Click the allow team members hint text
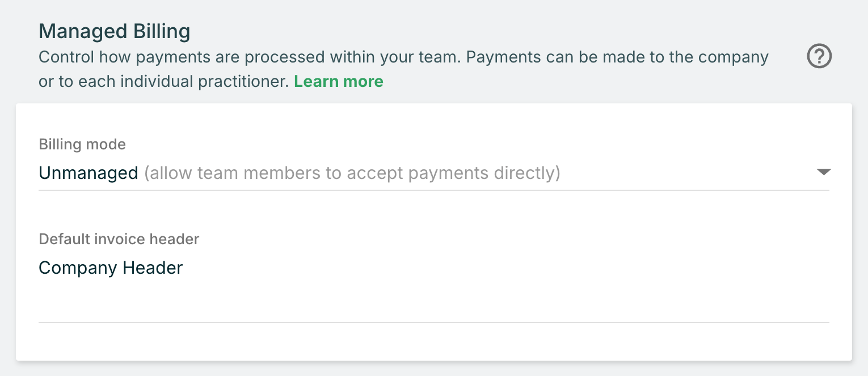Viewport: 868px width, 376px height. 352,173
